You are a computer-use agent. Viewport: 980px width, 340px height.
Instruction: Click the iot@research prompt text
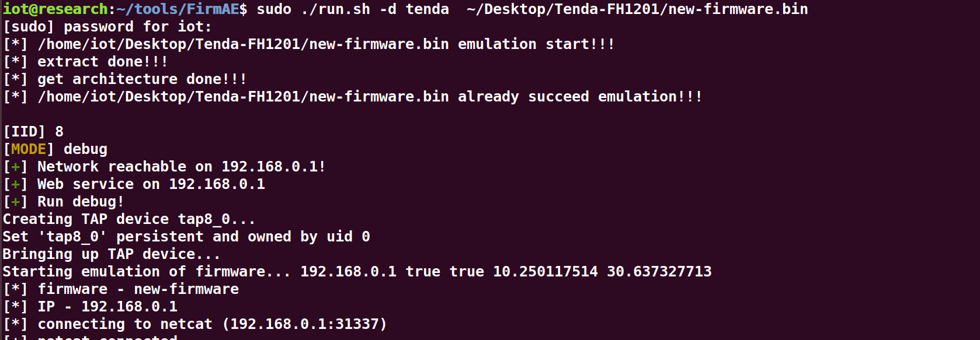(x=55, y=9)
